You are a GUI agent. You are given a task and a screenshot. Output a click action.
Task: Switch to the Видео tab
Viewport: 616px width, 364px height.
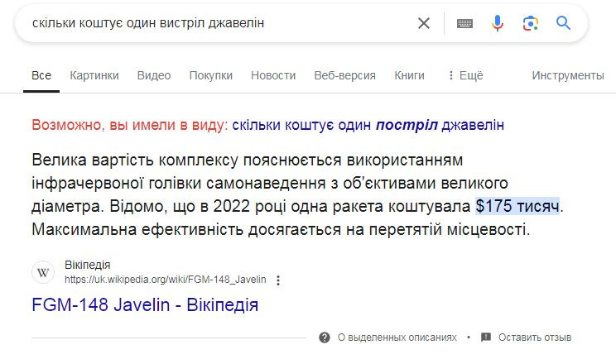(154, 75)
